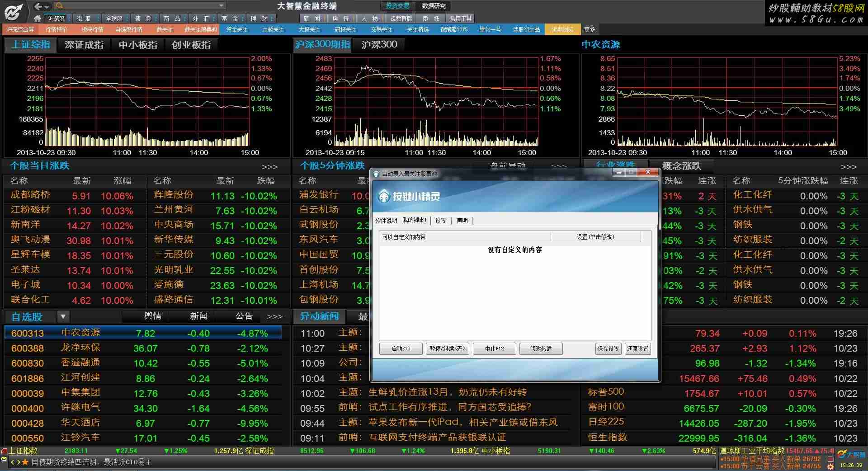Select 行情报价 in the orange bar
This screenshot has height=471, width=868.
tap(57, 29)
